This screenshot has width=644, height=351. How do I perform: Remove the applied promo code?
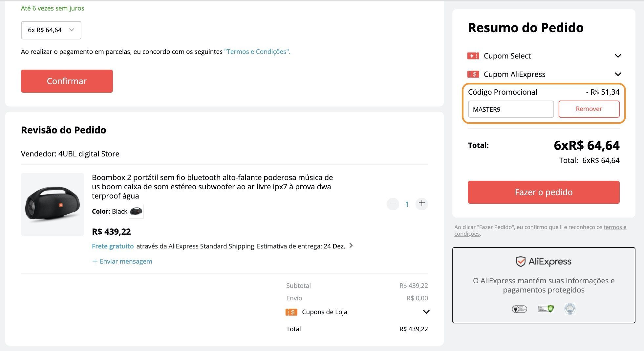[589, 109]
